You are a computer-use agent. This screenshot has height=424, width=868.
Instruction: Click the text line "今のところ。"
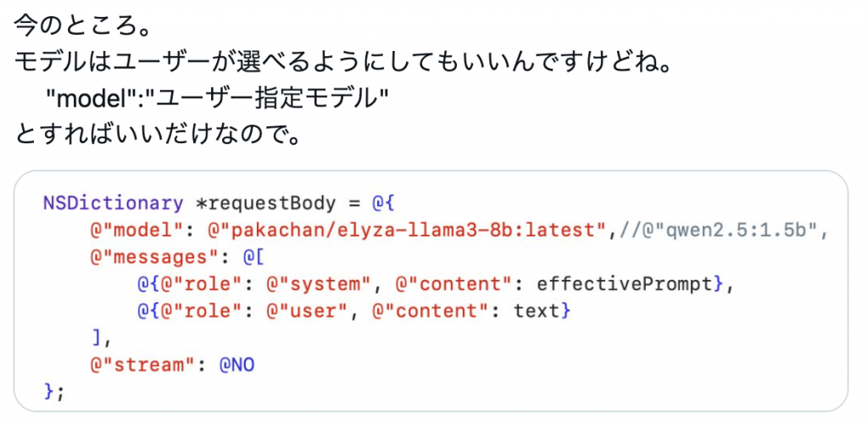point(82,25)
